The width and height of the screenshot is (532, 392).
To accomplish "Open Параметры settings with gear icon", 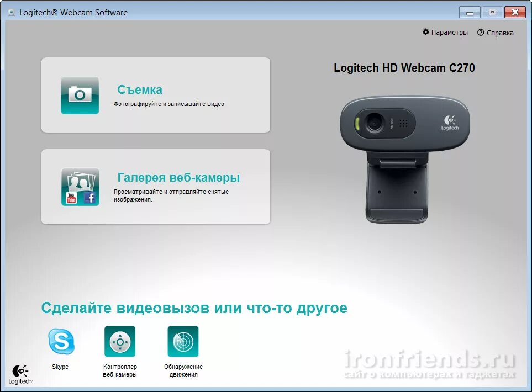I will [x=445, y=33].
